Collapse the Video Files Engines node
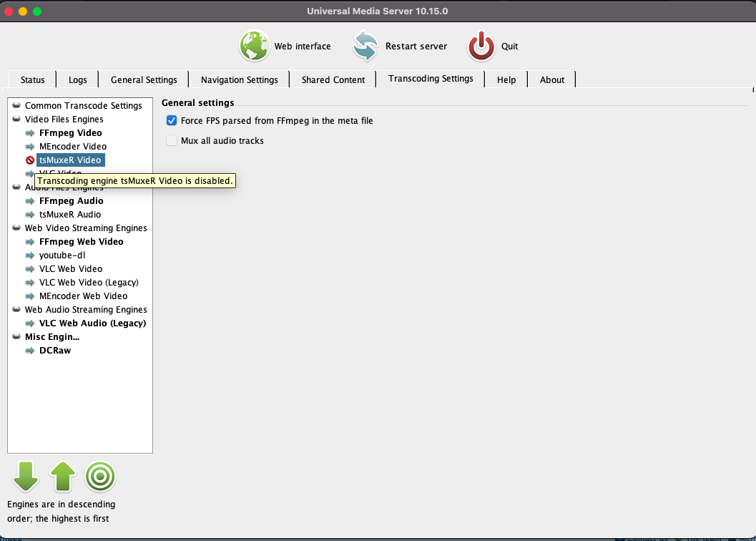This screenshot has width=756, height=541. pyautogui.click(x=16, y=119)
